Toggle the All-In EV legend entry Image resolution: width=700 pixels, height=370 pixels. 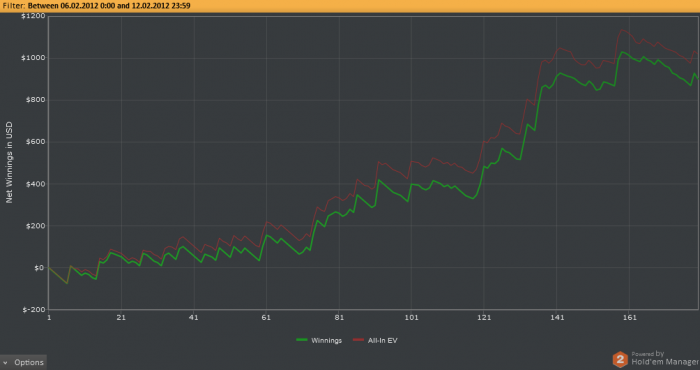(375, 340)
